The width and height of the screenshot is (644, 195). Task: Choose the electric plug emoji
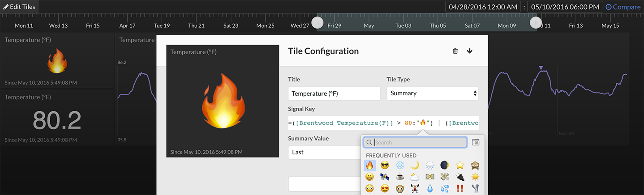click(x=459, y=177)
